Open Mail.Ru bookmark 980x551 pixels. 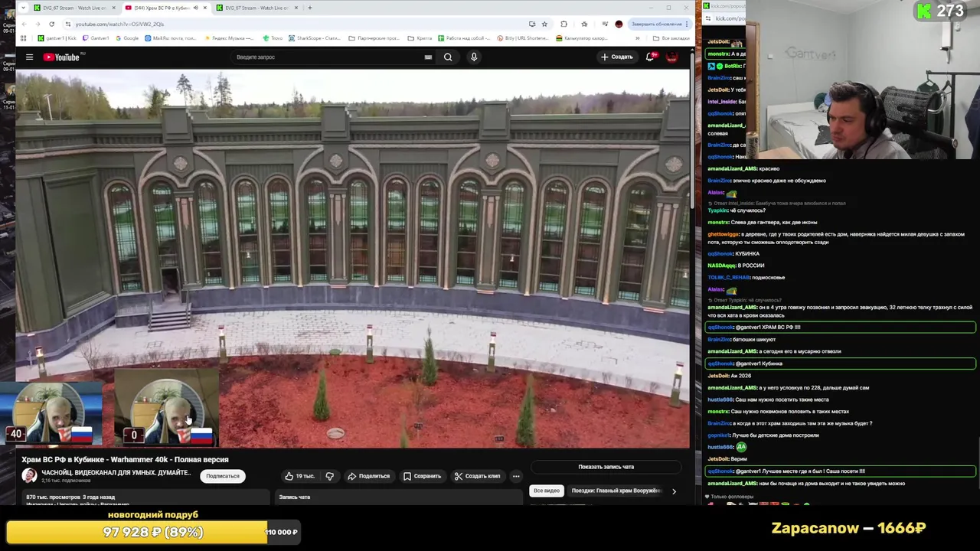click(170, 38)
